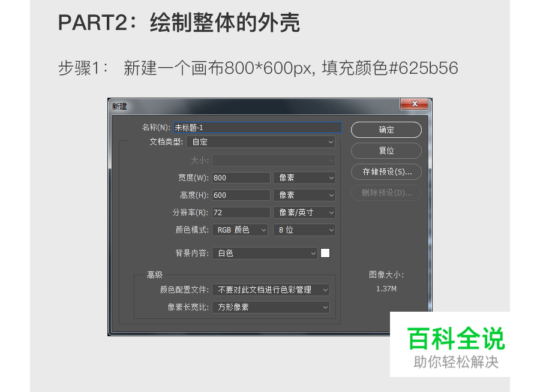Open the 高度 units dropdown

click(x=304, y=195)
